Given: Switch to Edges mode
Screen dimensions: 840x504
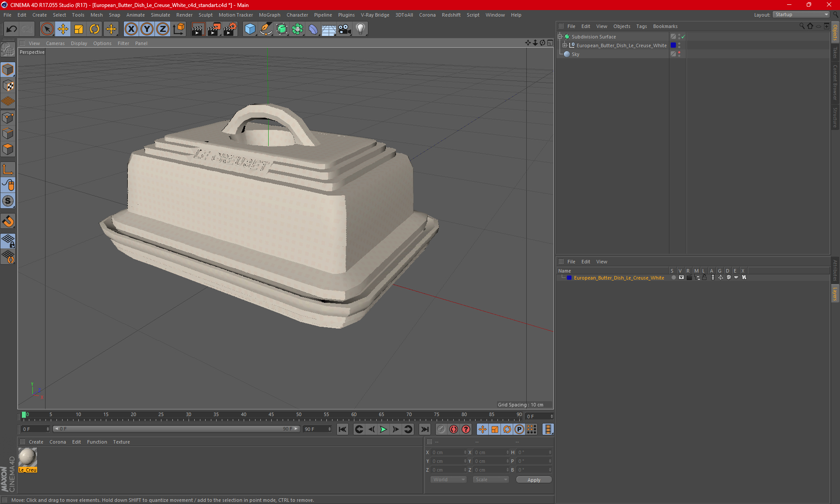Looking at the screenshot, I should click(x=8, y=133).
